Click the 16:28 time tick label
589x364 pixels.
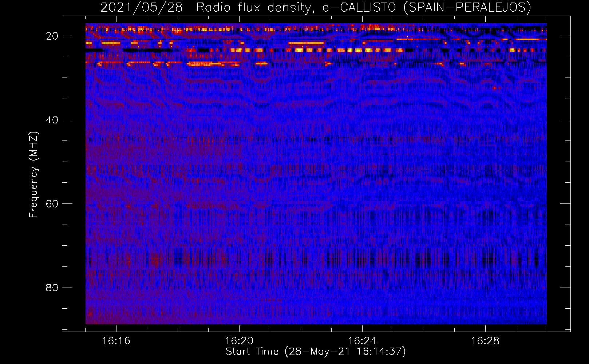(485, 341)
